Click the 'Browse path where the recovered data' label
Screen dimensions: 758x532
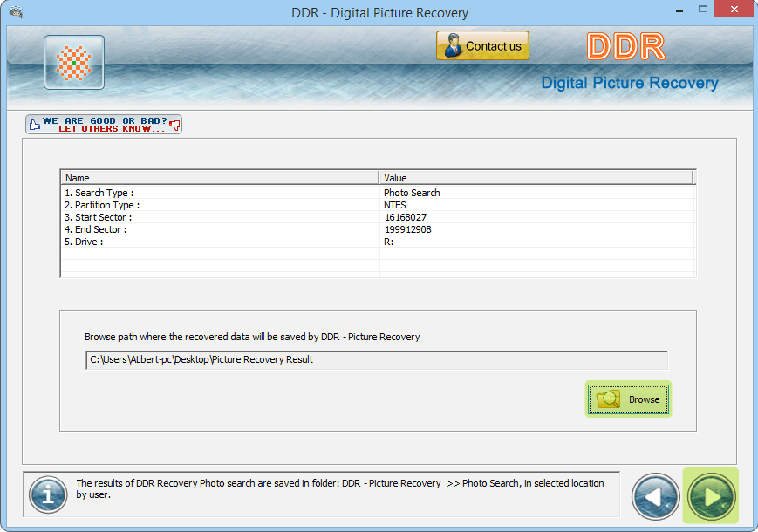click(252, 337)
